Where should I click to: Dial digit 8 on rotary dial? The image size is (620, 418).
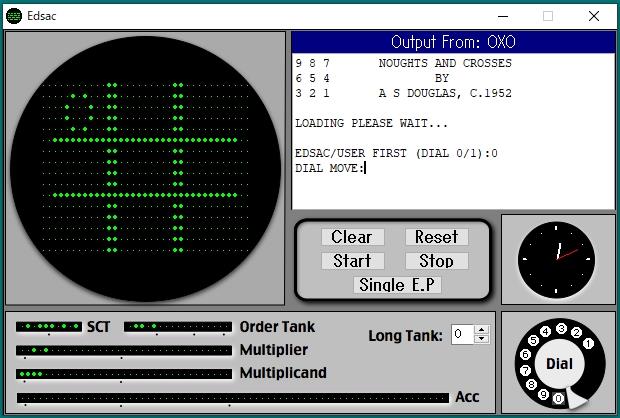pos(531,384)
